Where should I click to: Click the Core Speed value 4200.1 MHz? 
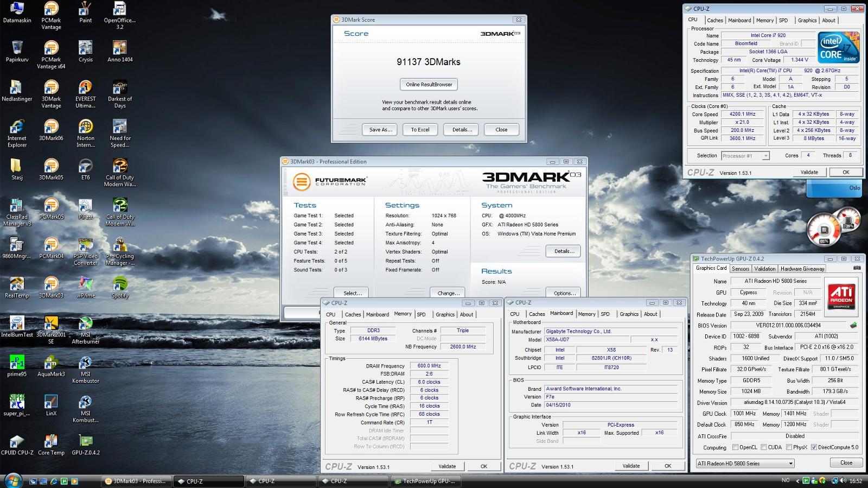[x=742, y=114]
